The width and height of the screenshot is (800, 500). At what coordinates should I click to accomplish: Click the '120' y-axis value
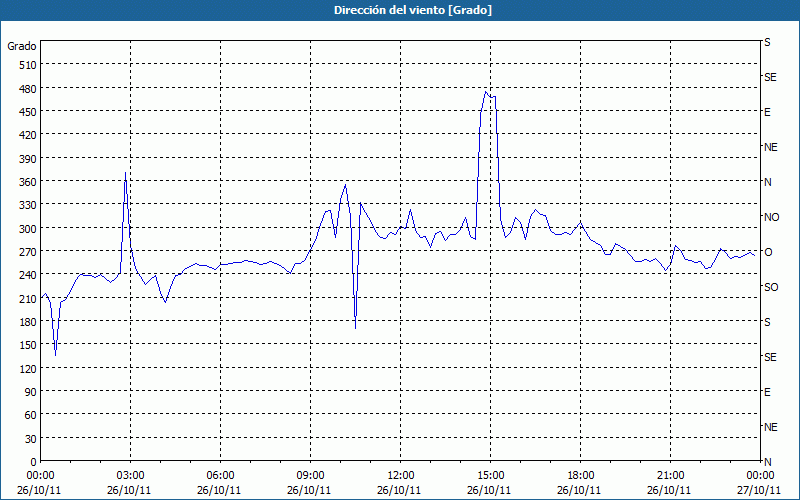28,369
